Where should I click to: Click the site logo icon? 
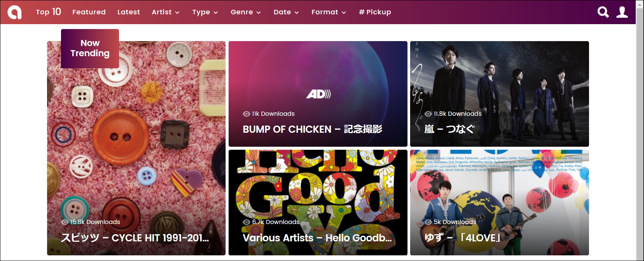(15, 12)
